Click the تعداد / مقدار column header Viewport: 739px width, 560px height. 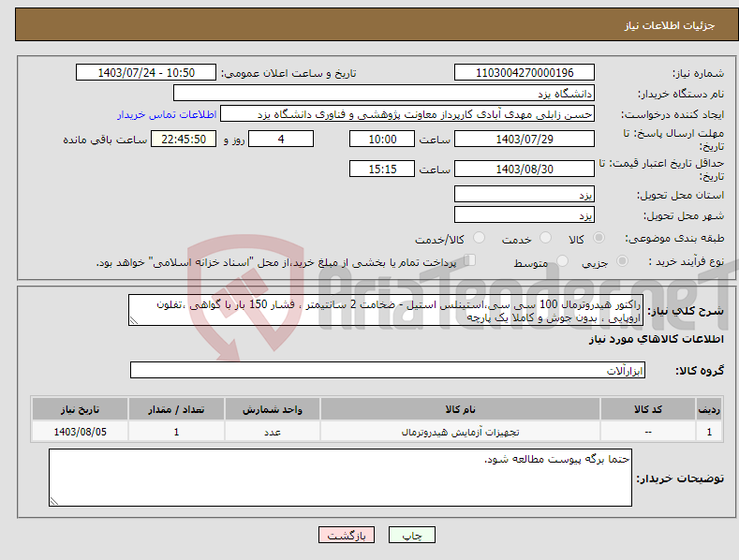click(x=176, y=409)
